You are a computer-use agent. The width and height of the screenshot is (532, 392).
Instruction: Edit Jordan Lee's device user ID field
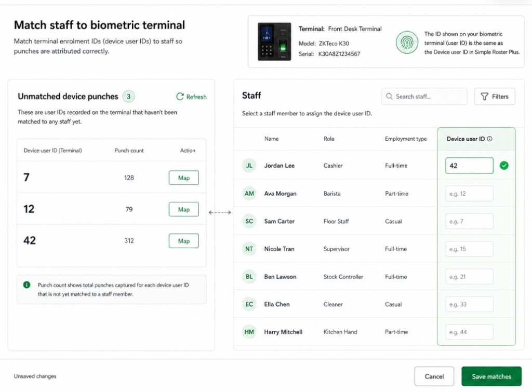click(469, 166)
